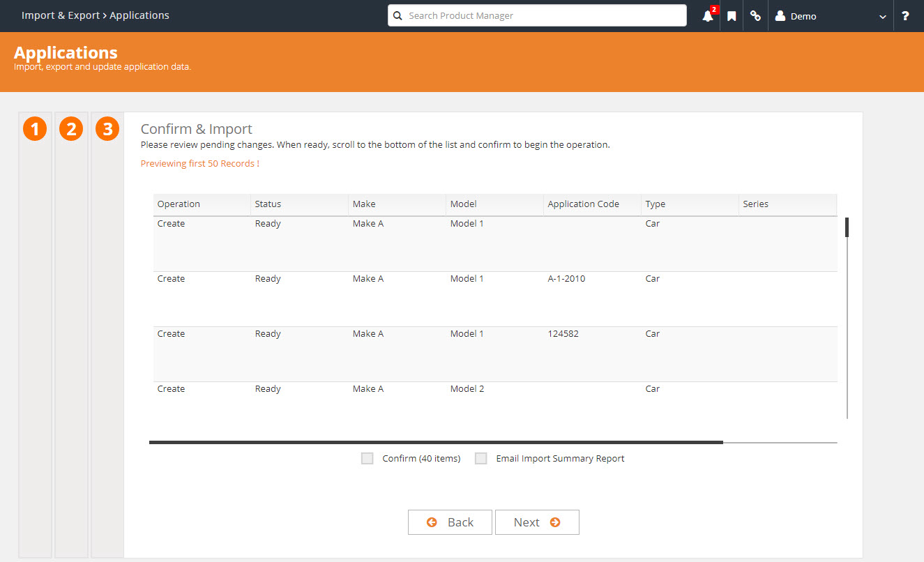Select application code 124582 cell

point(563,334)
